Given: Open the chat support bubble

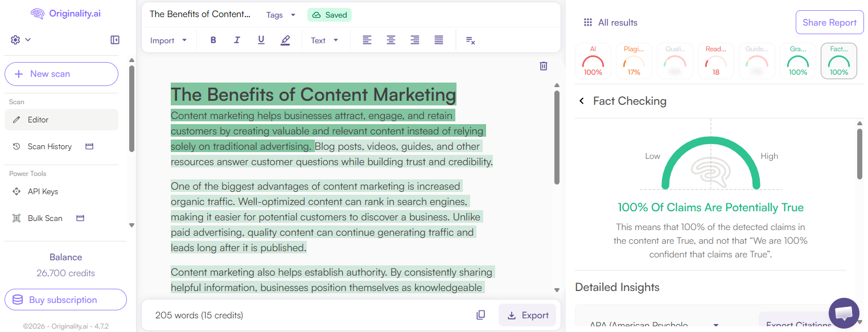Looking at the screenshot, I should (844, 313).
